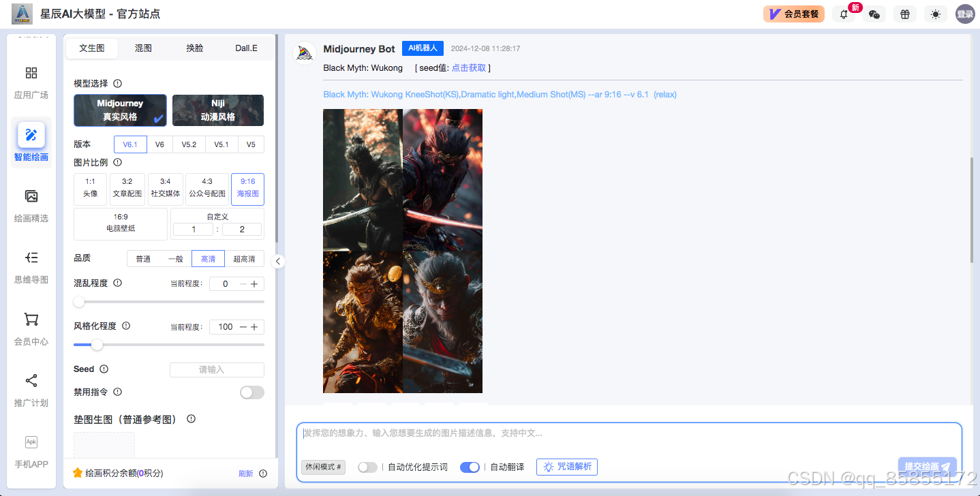Image resolution: width=980 pixels, height=496 pixels.
Task: Toggle 自动翻译 switch
Action: click(x=470, y=467)
